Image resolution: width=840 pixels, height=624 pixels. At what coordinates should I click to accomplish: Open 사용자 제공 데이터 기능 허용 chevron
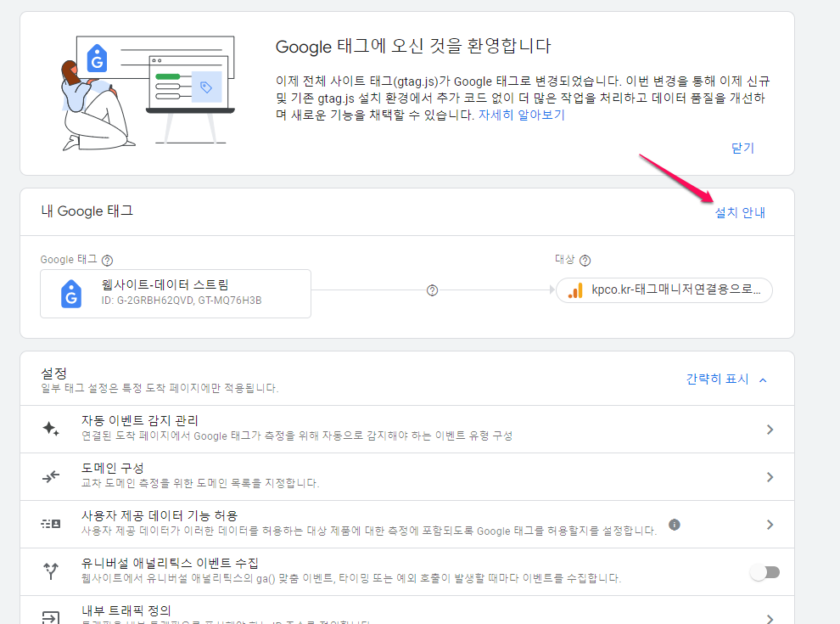(x=770, y=525)
